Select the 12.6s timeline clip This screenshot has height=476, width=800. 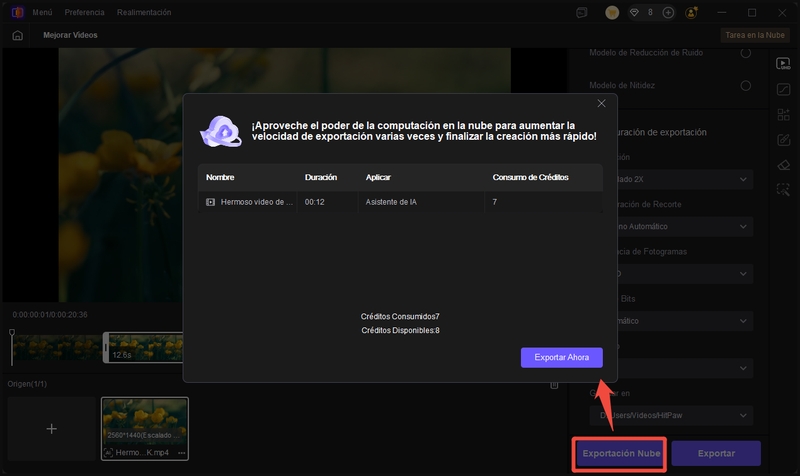tap(145, 347)
